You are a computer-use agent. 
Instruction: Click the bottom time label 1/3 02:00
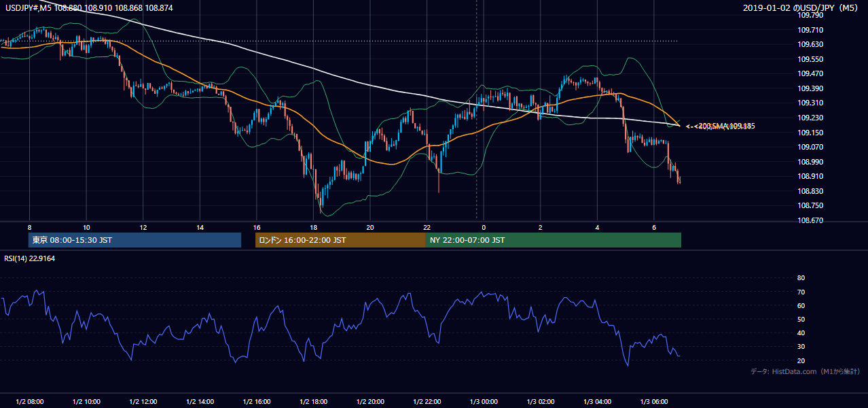pos(541,401)
